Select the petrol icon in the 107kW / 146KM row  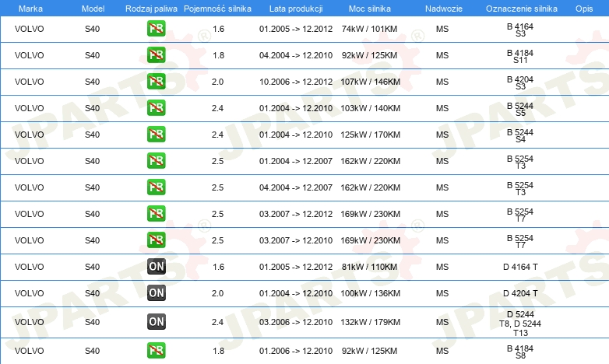[x=156, y=82]
